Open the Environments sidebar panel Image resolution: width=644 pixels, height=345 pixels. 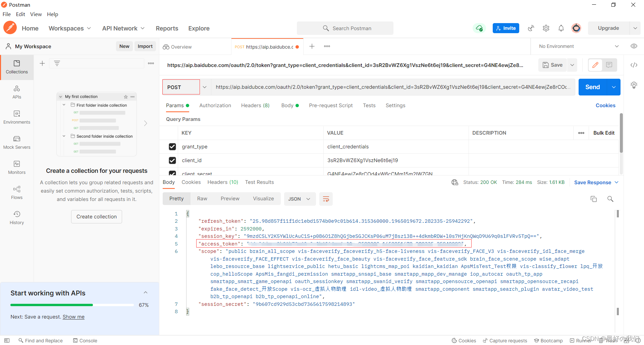(17, 118)
